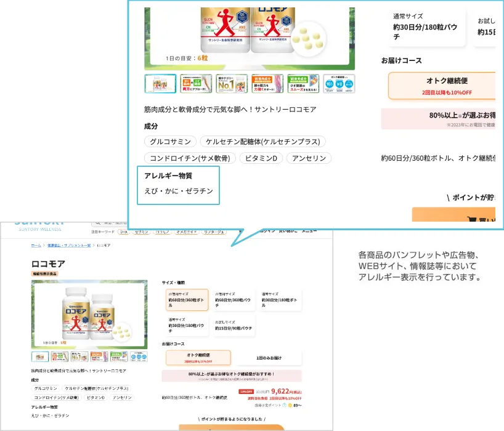Click お届けコース heading in enlarged callout
This screenshot has height=431, width=504.
(x=402, y=60)
